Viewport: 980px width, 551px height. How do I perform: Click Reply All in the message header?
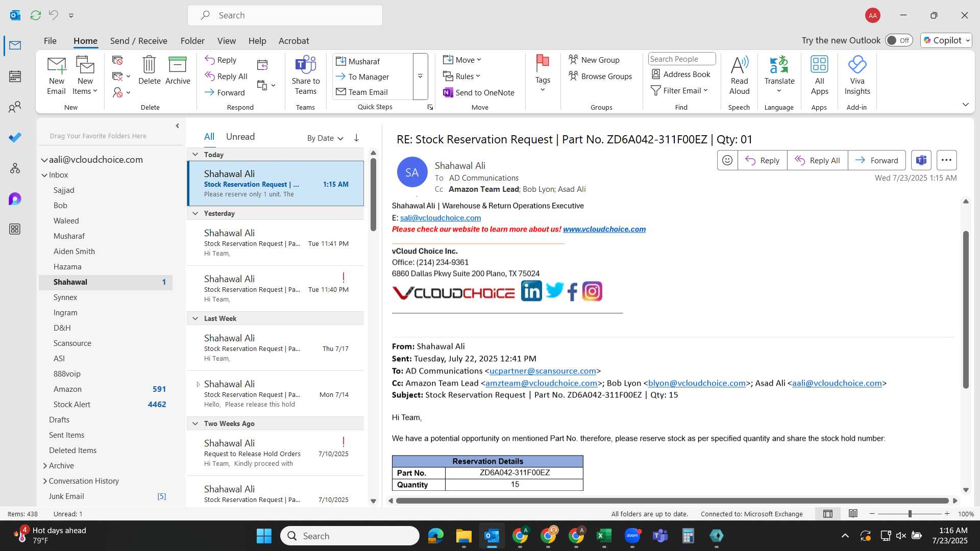pyautogui.click(x=817, y=160)
